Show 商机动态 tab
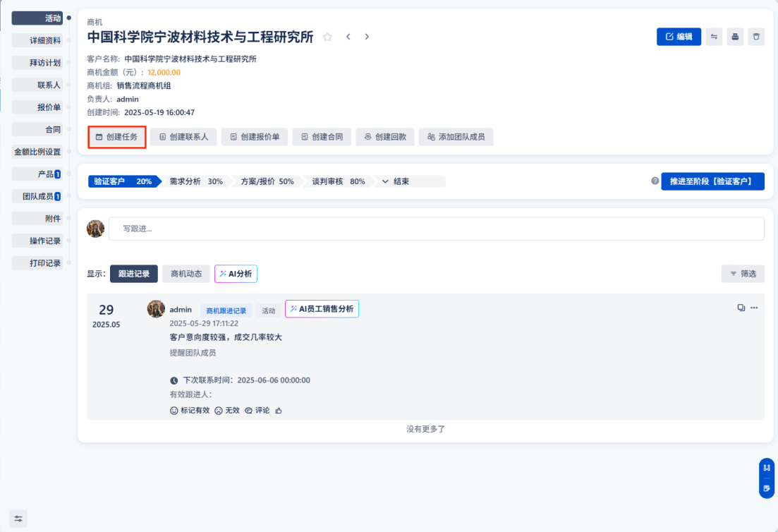The height and width of the screenshot is (532, 778). [x=186, y=274]
